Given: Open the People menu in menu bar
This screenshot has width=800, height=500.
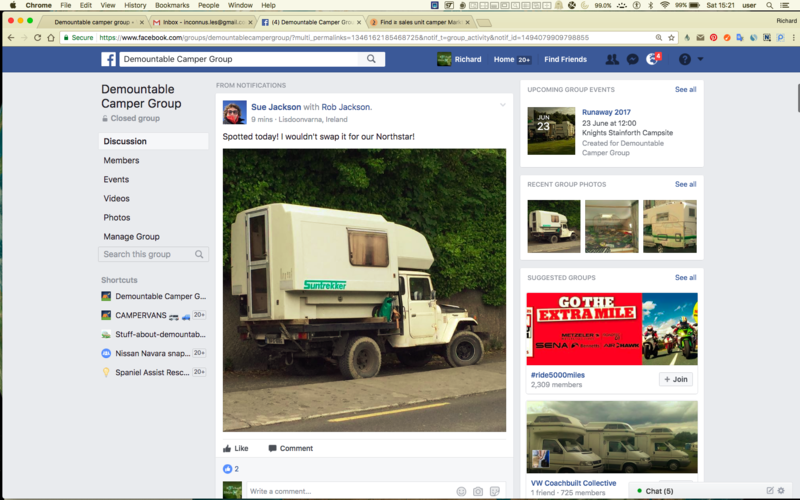Looking at the screenshot, I should (208, 5).
